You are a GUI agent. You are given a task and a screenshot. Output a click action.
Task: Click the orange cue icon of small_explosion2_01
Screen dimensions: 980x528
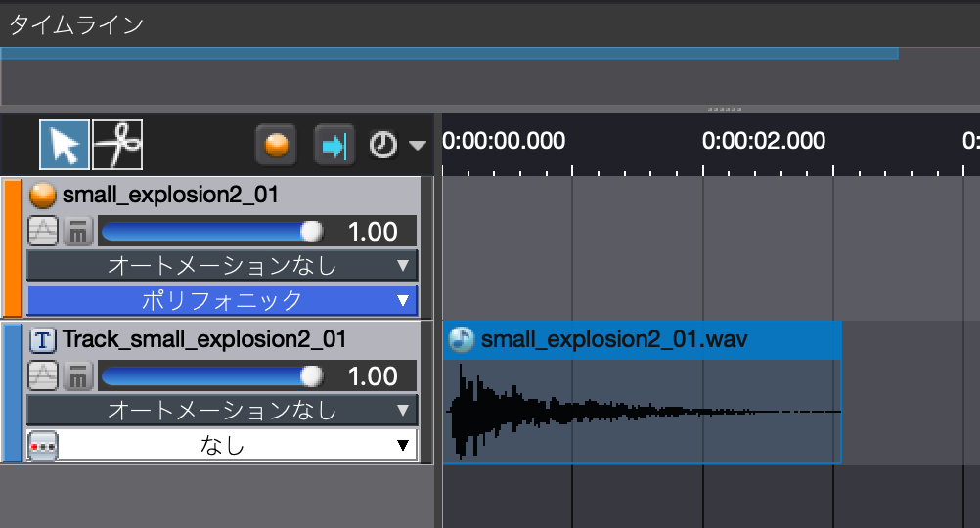point(42,195)
